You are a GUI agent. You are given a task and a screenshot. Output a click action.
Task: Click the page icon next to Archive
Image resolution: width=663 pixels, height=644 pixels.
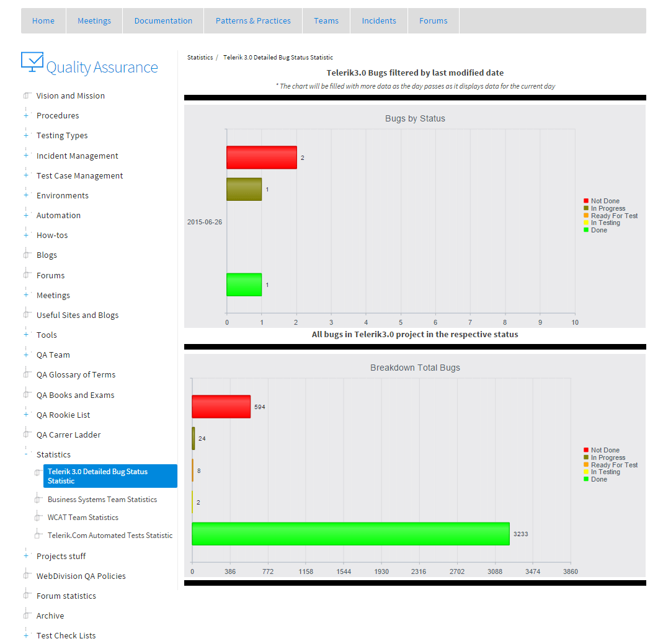click(x=27, y=615)
